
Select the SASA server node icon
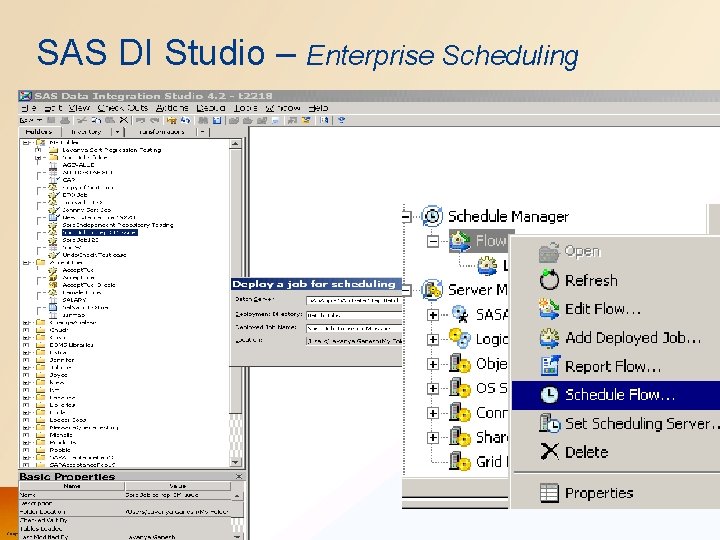[460, 315]
